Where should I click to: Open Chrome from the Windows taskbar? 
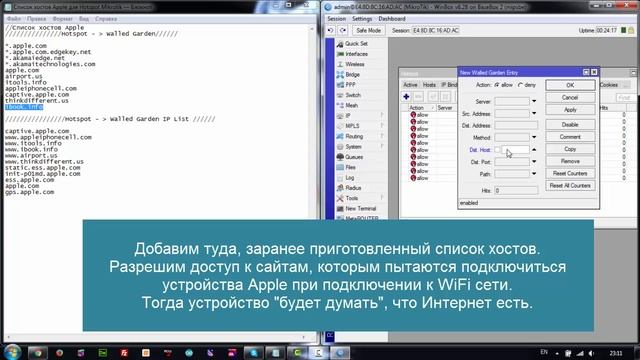pos(38,353)
